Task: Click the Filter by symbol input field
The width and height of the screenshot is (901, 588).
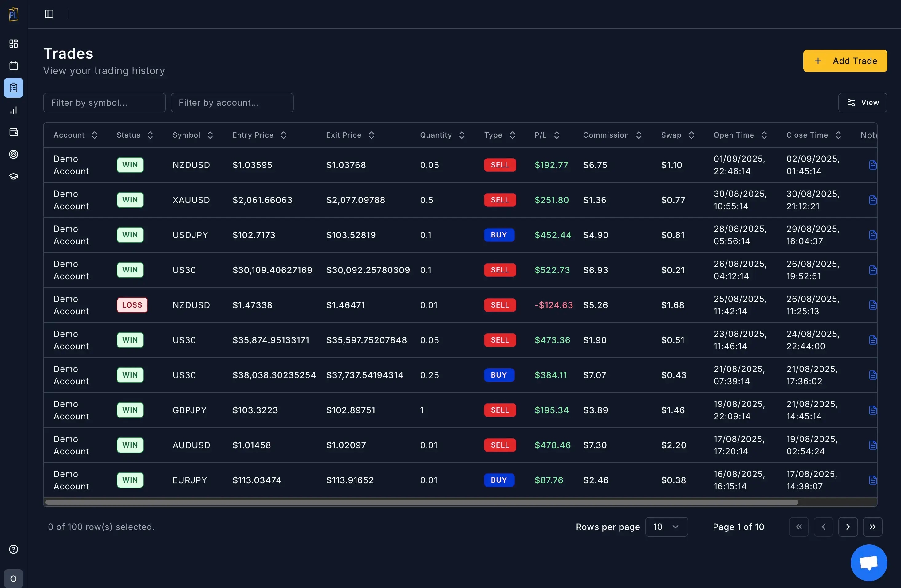Action: point(104,103)
